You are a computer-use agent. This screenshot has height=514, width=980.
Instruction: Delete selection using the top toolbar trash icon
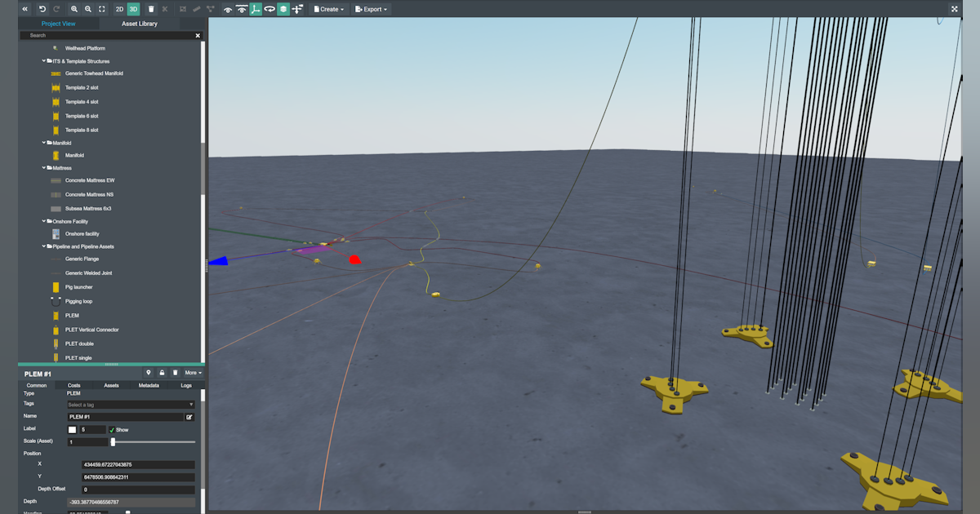point(151,9)
